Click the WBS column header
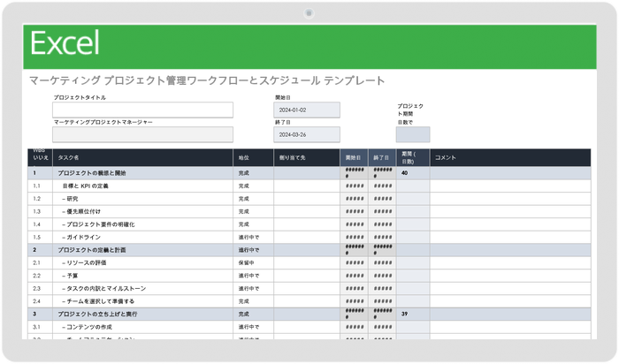 click(41, 157)
